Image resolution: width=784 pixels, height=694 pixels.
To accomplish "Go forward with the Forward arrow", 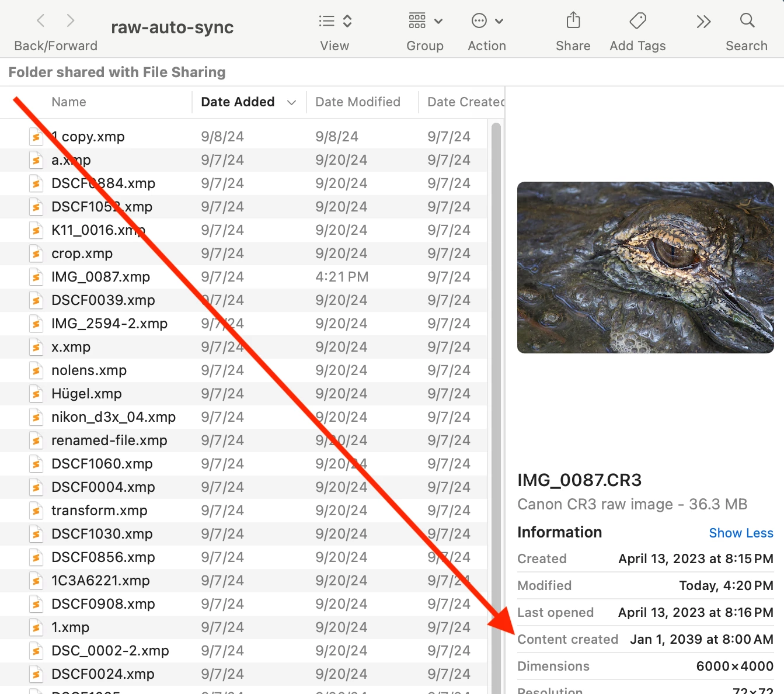I will tap(71, 21).
